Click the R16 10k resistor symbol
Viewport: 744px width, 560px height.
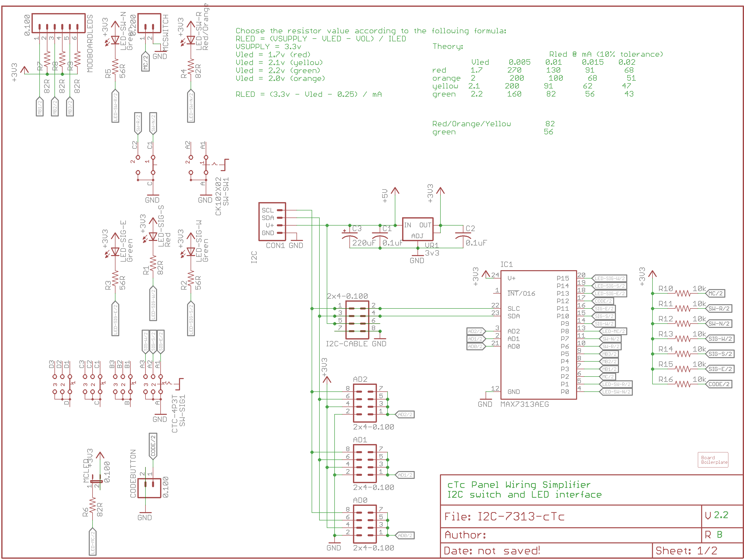click(683, 384)
